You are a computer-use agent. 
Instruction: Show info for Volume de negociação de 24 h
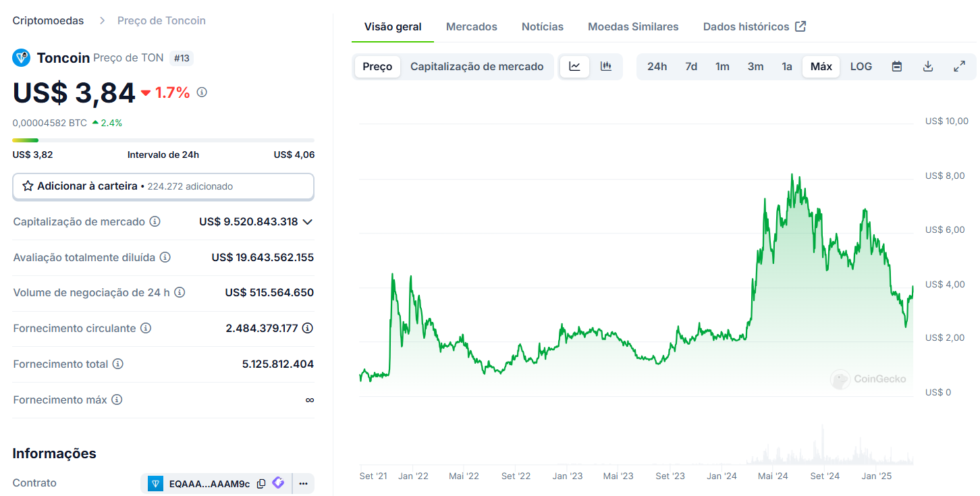click(180, 292)
